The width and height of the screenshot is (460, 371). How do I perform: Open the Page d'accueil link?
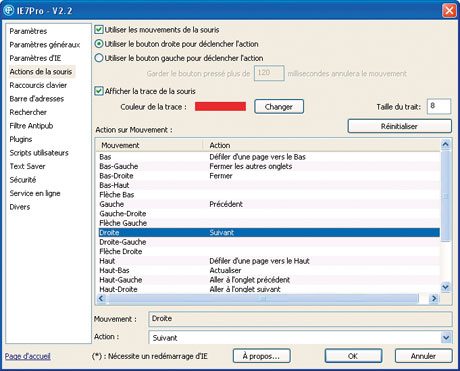click(x=28, y=356)
